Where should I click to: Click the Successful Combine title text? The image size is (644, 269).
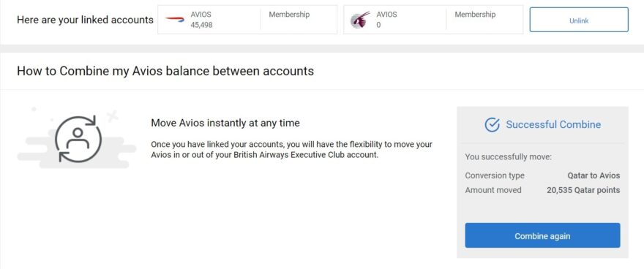point(553,125)
